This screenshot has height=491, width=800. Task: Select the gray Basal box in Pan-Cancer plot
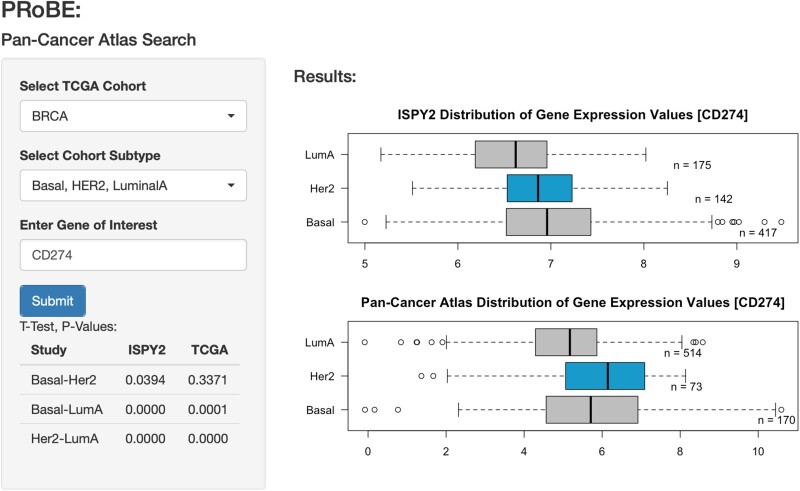click(591, 409)
